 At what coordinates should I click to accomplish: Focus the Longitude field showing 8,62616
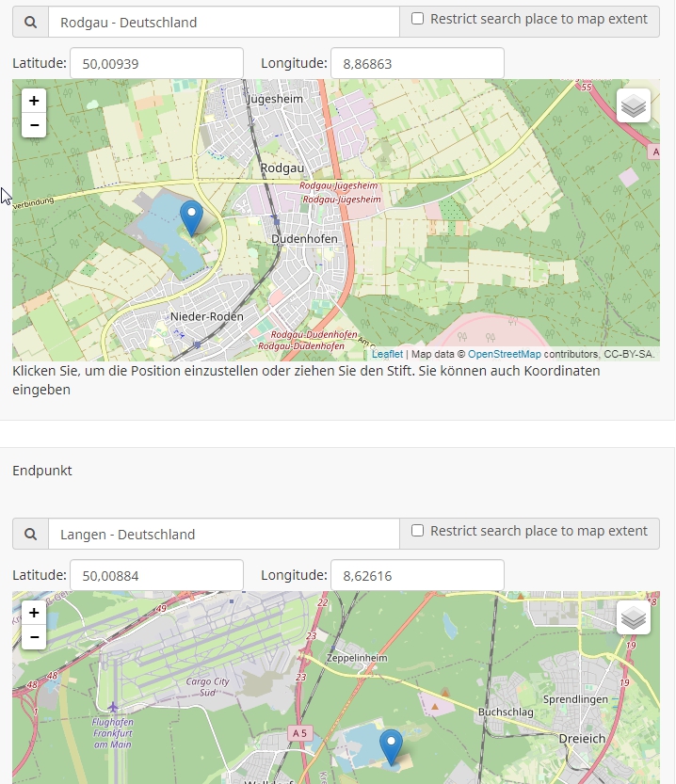(x=417, y=575)
